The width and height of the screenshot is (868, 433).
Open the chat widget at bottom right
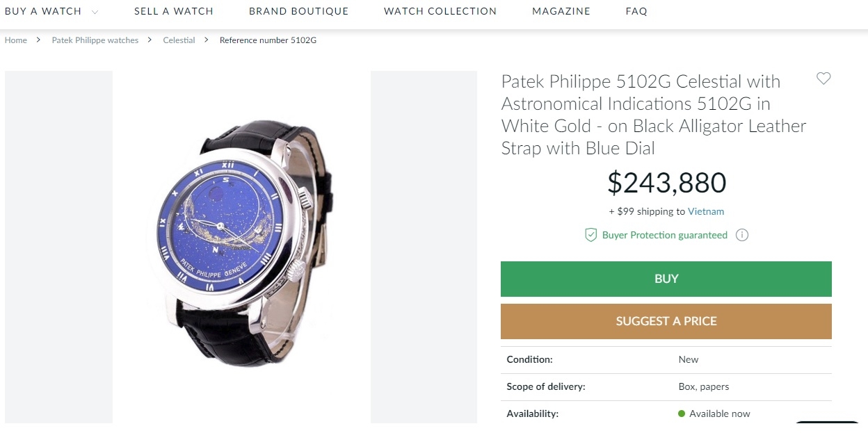pos(828,425)
